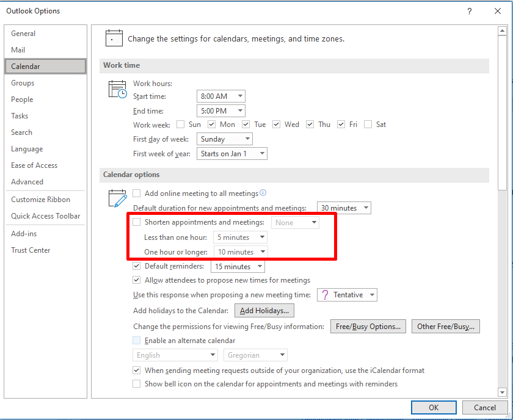Click the Work time clock calendar icon
The height and width of the screenshot is (420, 513).
tap(117, 89)
